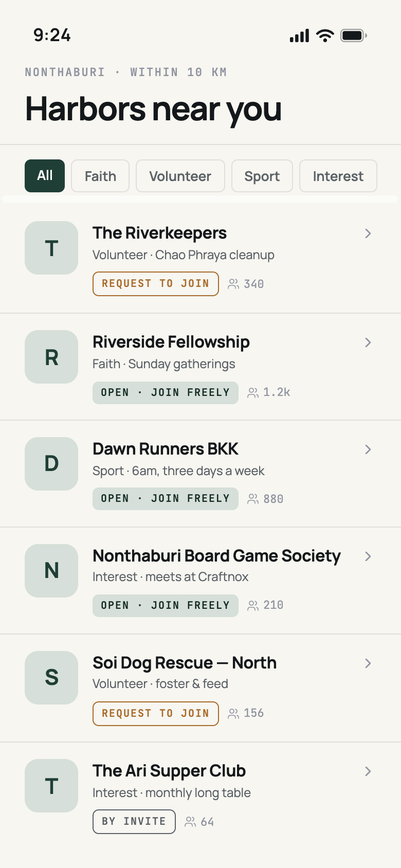
Task: Request to join The Riverkeepers
Action: click(156, 284)
